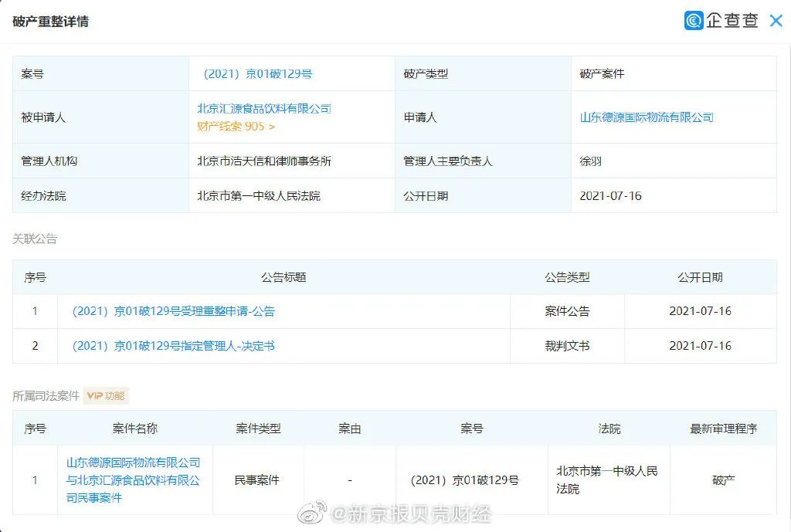Viewport: 791px width, 532px height.
Task: Click date 2021-07-16 in announcement row 2
Action: 700,346
